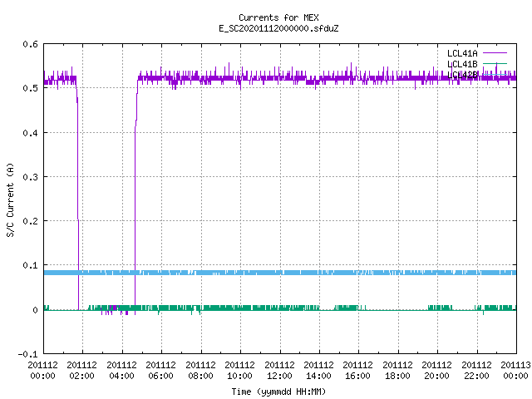Click the 201112 10:00 x-axis tick label

point(239,370)
